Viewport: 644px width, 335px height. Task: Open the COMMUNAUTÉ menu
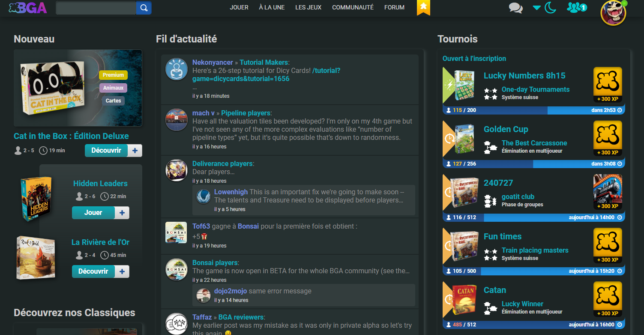coord(353,7)
